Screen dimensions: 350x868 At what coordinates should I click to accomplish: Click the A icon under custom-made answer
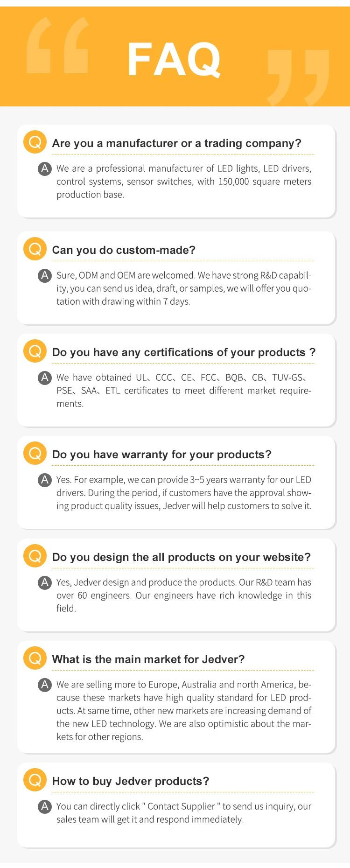(x=45, y=275)
